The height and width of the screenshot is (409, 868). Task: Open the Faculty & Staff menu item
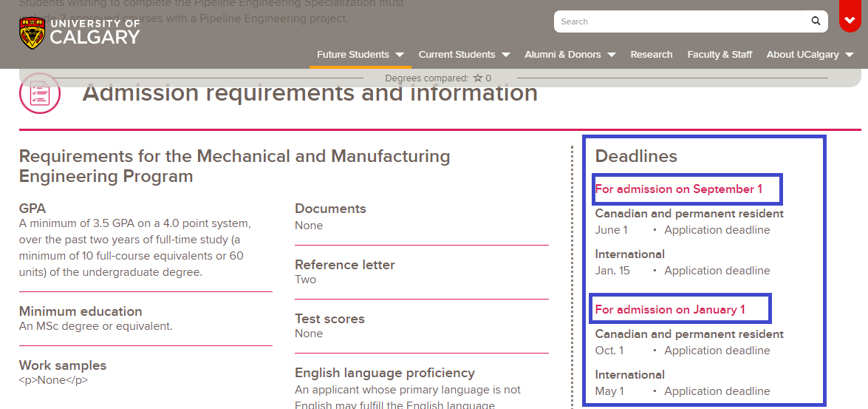click(x=720, y=55)
